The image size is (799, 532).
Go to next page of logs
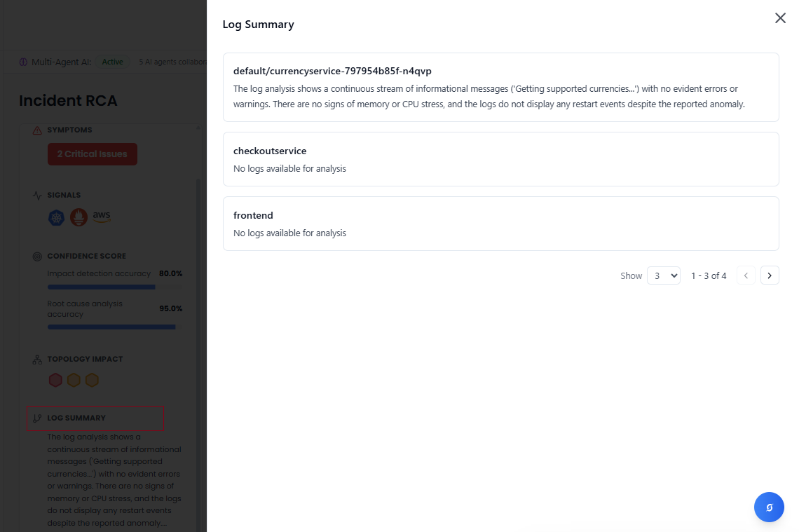(770, 275)
